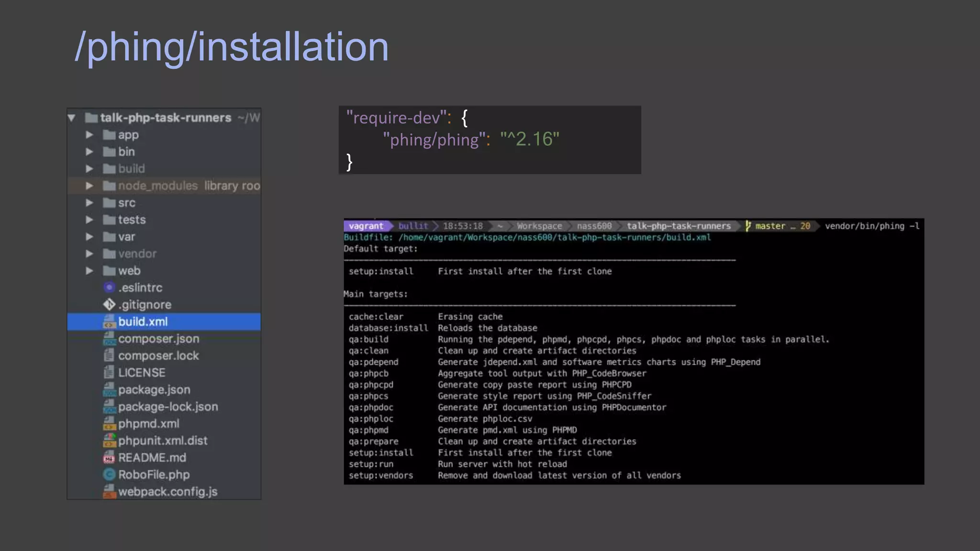980x551 pixels.
Task: Click the nass600 path segment in prompt
Action: tap(594, 226)
